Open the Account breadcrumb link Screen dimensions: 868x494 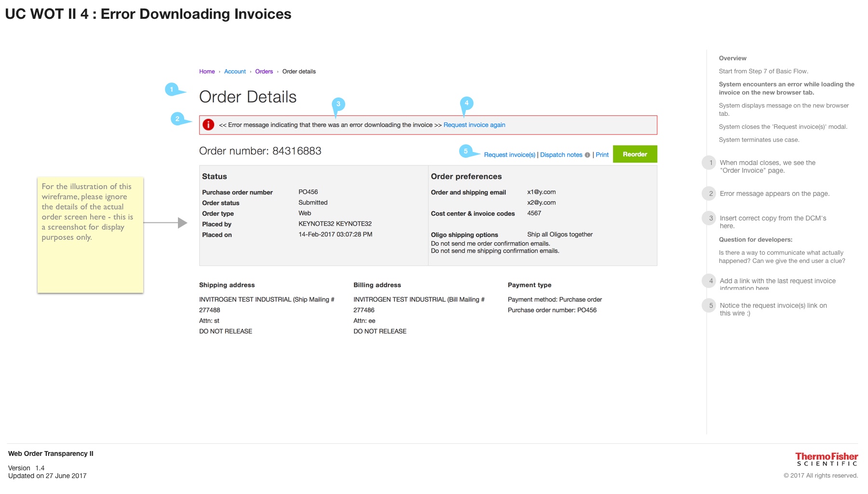click(x=235, y=71)
